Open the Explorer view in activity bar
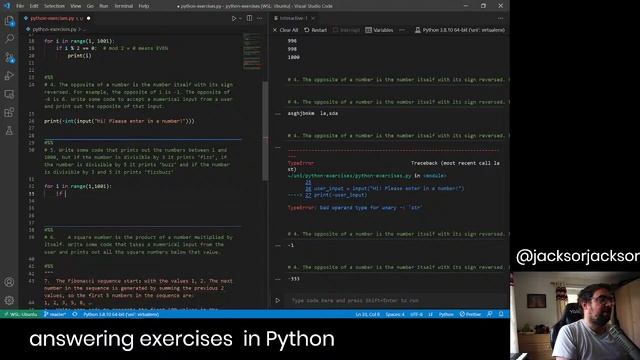The image size is (640, 360). click(9, 21)
